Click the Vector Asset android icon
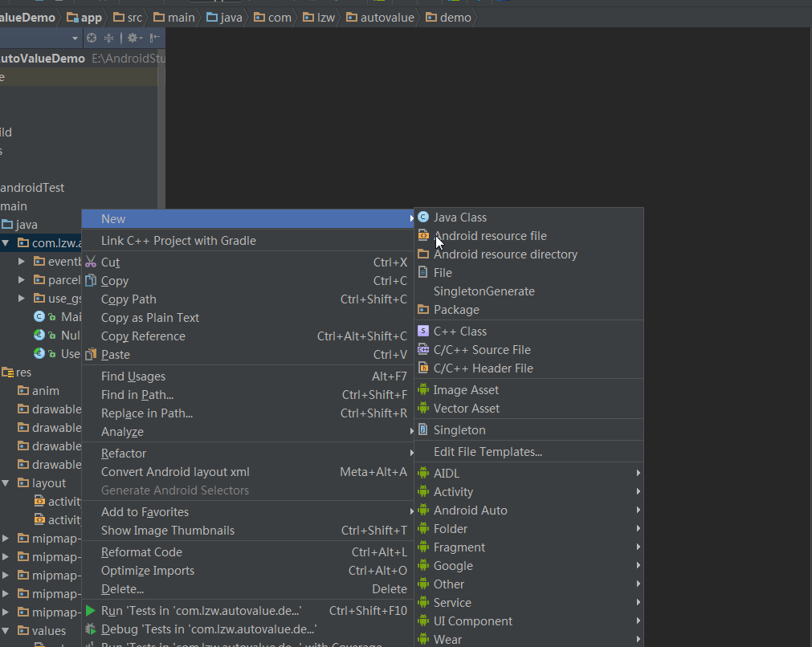Image resolution: width=812 pixels, height=647 pixels. point(423,408)
